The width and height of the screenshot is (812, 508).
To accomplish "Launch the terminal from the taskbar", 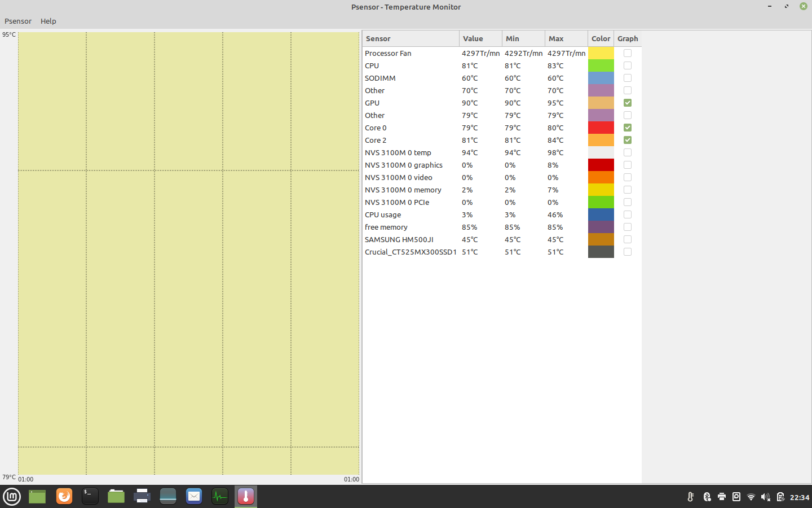I will tap(90, 496).
